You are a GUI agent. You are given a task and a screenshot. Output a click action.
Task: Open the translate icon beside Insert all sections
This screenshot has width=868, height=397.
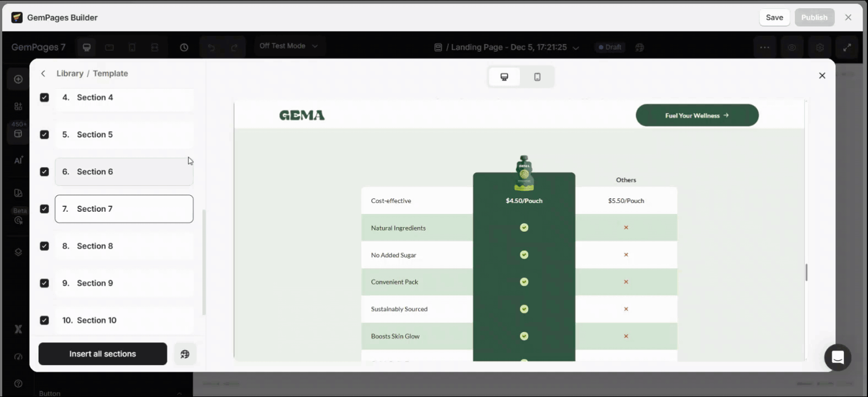[185, 354]
